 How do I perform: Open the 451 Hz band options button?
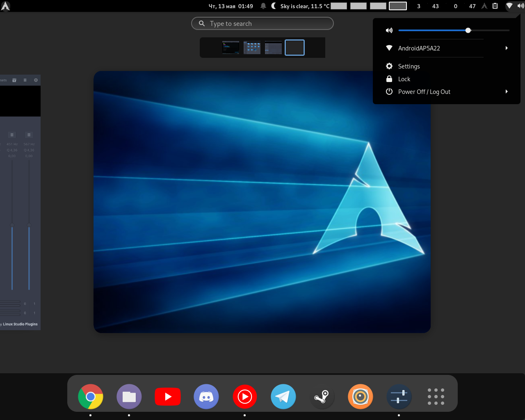point(12,135)
